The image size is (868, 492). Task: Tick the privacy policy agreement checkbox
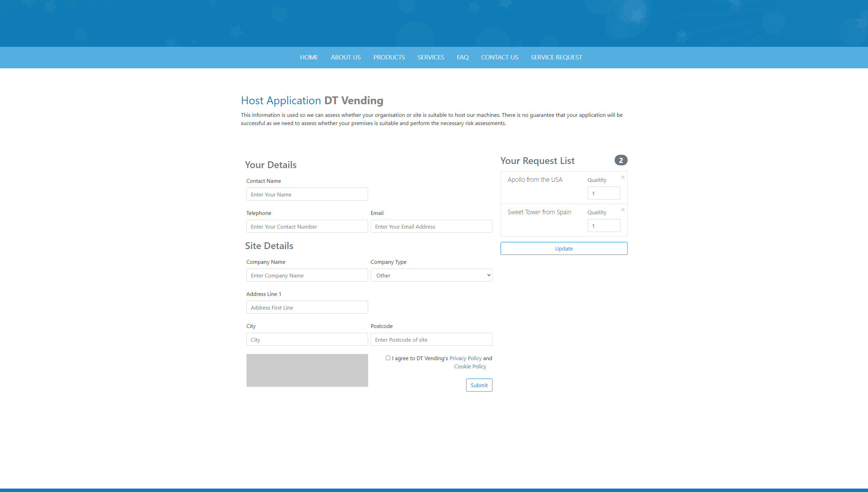click(x=388, y=358)
